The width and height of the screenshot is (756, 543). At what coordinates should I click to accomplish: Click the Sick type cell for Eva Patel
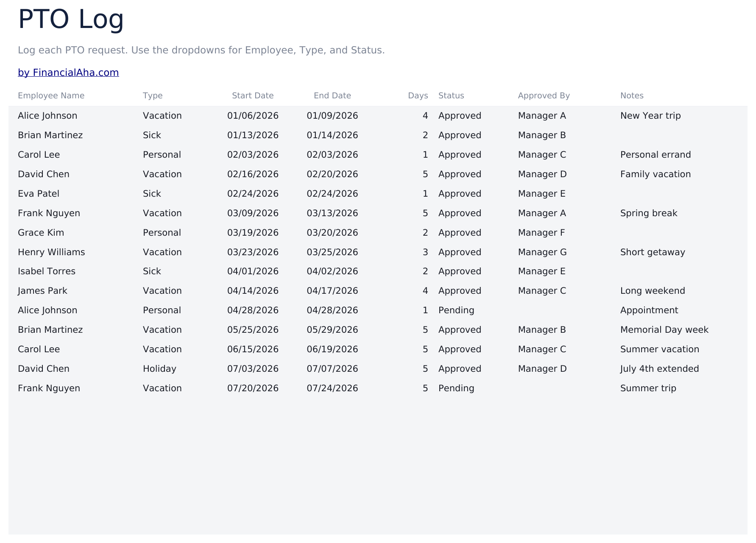point(152,194)
